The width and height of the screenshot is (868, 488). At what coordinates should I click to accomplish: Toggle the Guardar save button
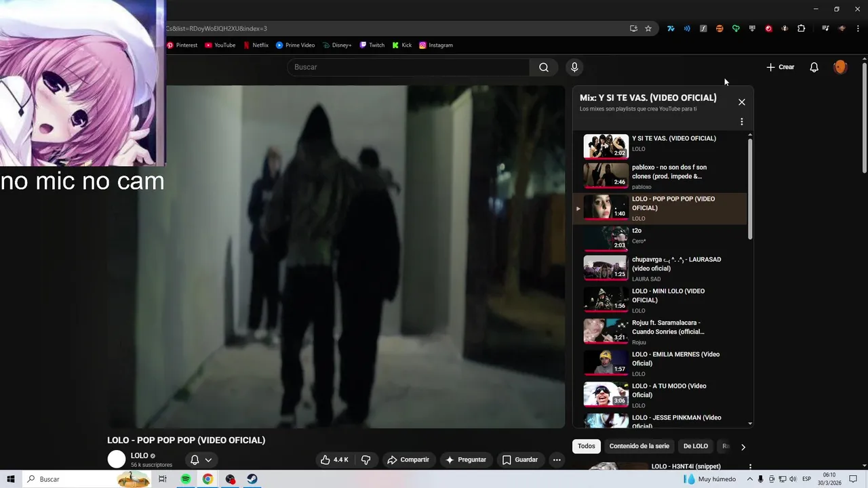pyautogui.click(x=520, y=460)
